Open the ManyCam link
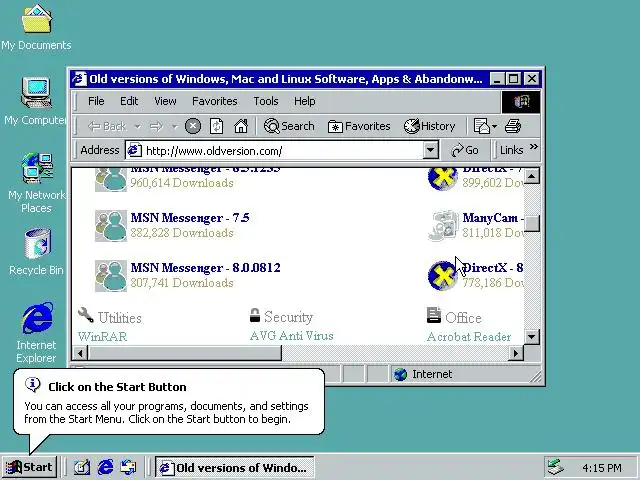The height and width of the screenshot is (480, 640). tap(493, 218)
